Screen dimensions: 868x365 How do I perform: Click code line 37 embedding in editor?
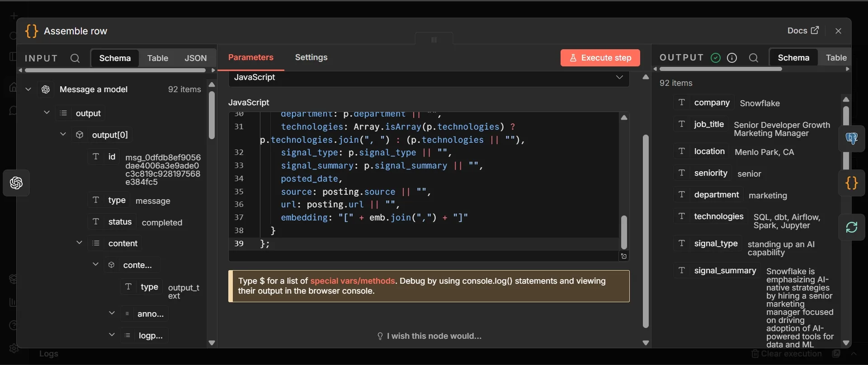[374, 218]
